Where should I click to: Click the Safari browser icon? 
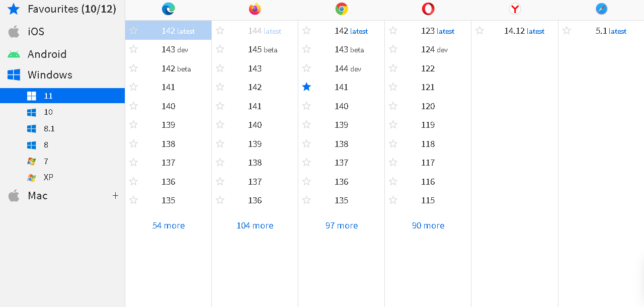coord(601,9)
